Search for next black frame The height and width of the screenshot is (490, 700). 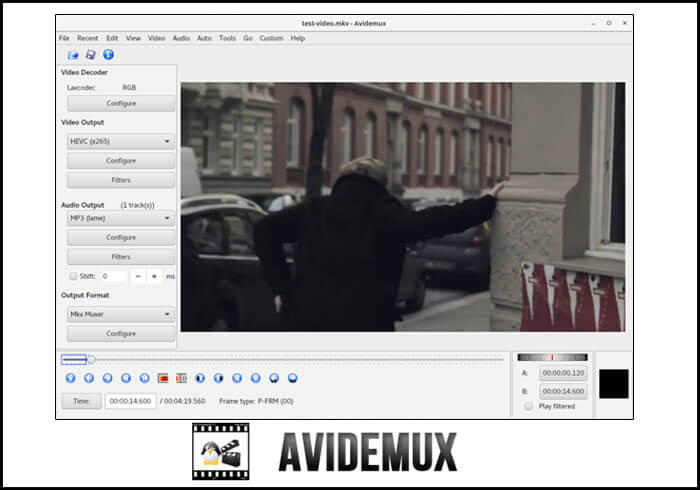click(x=218, y=378)
